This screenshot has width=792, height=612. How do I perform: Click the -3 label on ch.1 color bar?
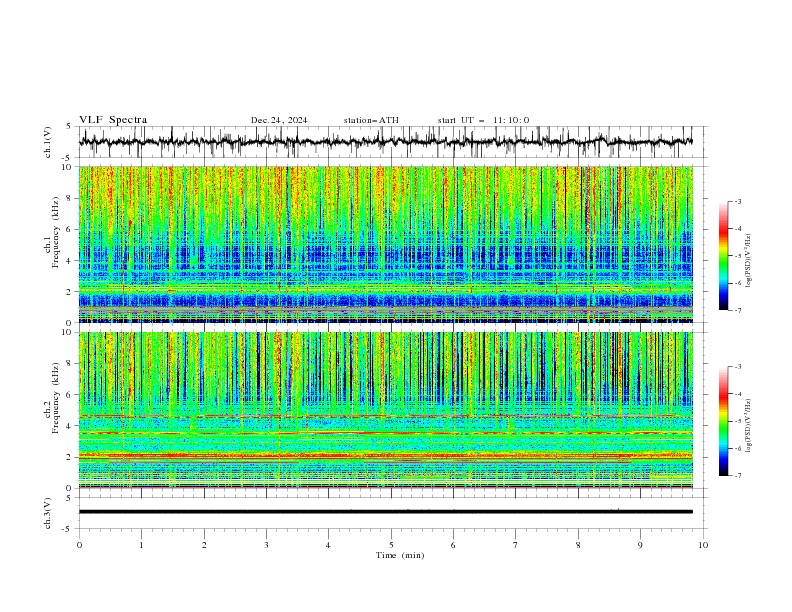737,201
